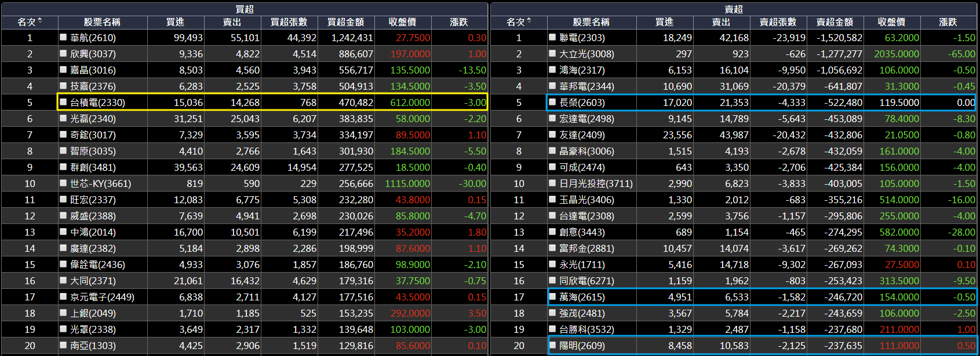Image resolution: width=980 pixels, height=356 pixels.
Task: Open stock 可成(2474)
Action: [x=582, y=167]
